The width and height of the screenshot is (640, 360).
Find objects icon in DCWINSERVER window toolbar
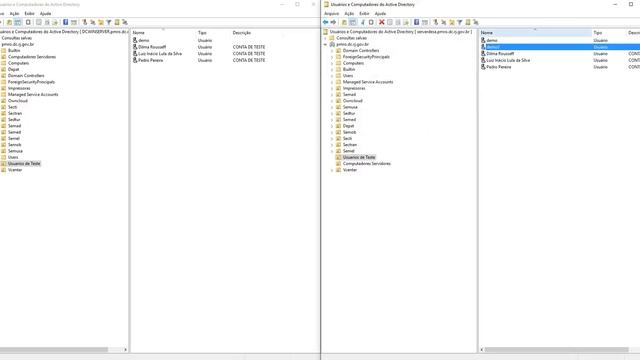[x=117, y=22]
